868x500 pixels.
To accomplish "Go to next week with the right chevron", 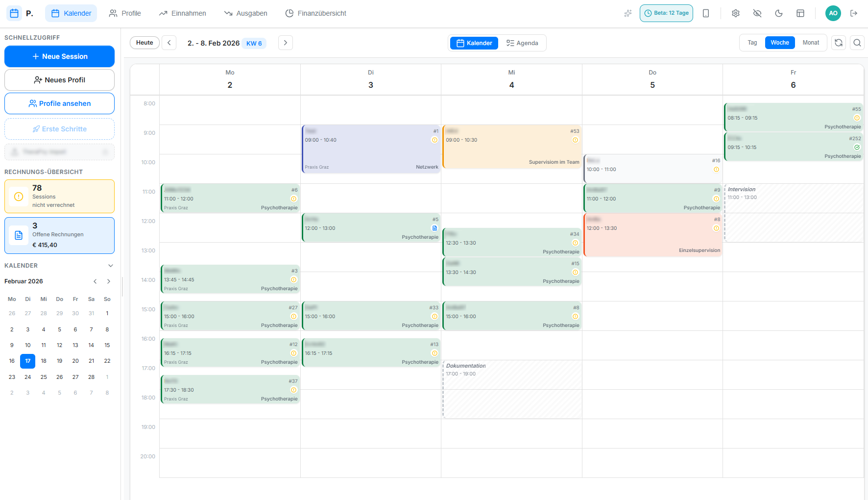I will click(x=285, y=43).
